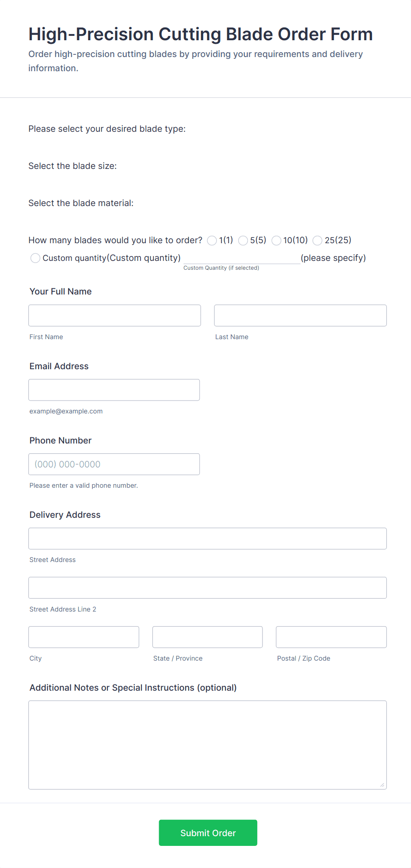Click the Street Address input field

(x=207, y=538)
